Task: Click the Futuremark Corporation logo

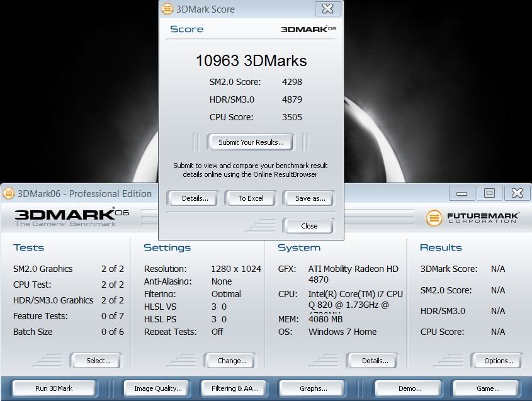Action: [x=473, y=218]
